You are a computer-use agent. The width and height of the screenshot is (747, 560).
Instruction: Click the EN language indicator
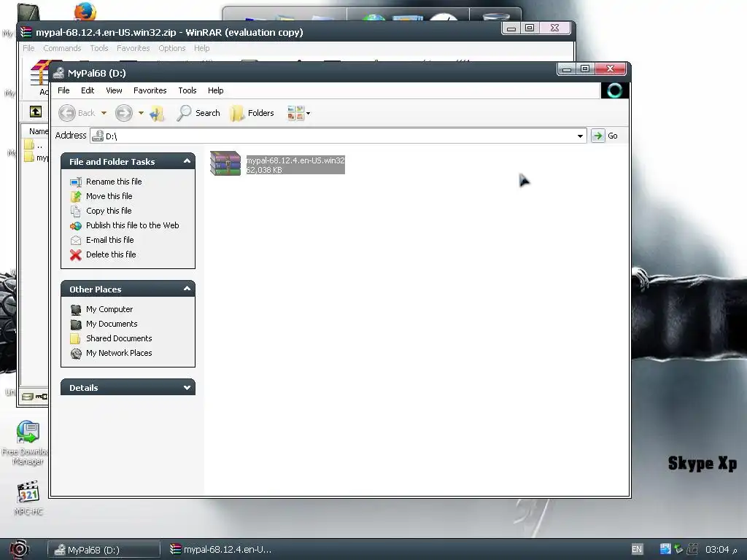tap(636, 549)
